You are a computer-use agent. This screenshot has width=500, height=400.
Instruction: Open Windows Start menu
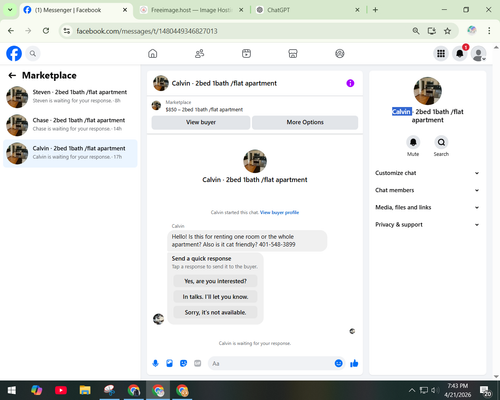(x=12, y=390)
